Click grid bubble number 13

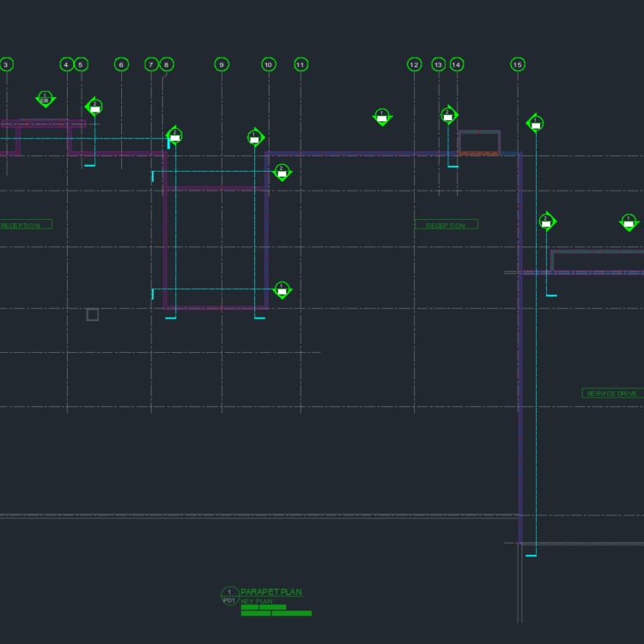click(x=439, y=64)
